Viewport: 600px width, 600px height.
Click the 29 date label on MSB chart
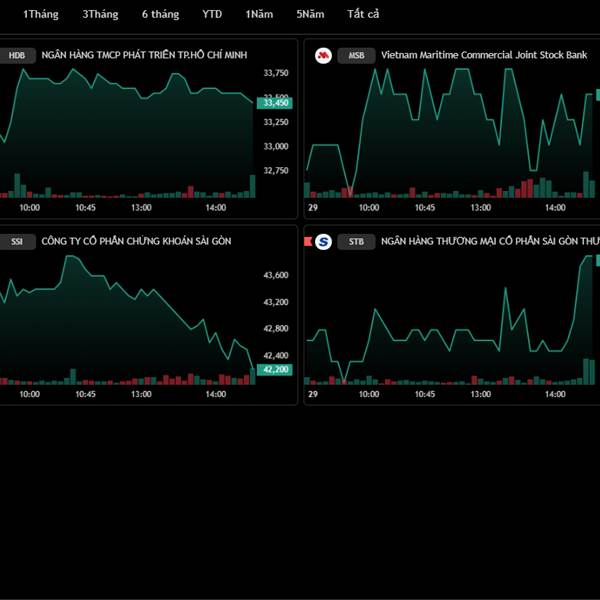click(313, 208)
